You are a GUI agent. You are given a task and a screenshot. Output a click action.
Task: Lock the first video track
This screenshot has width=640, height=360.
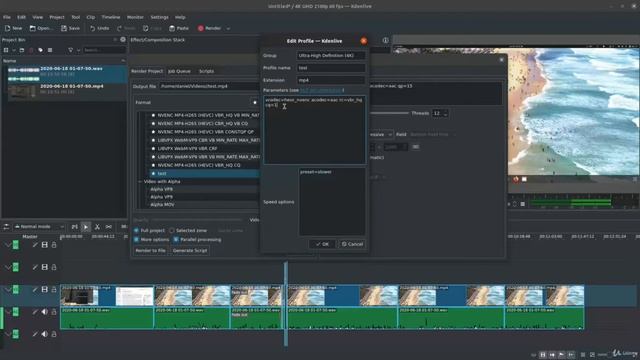(x=54, y=245)
